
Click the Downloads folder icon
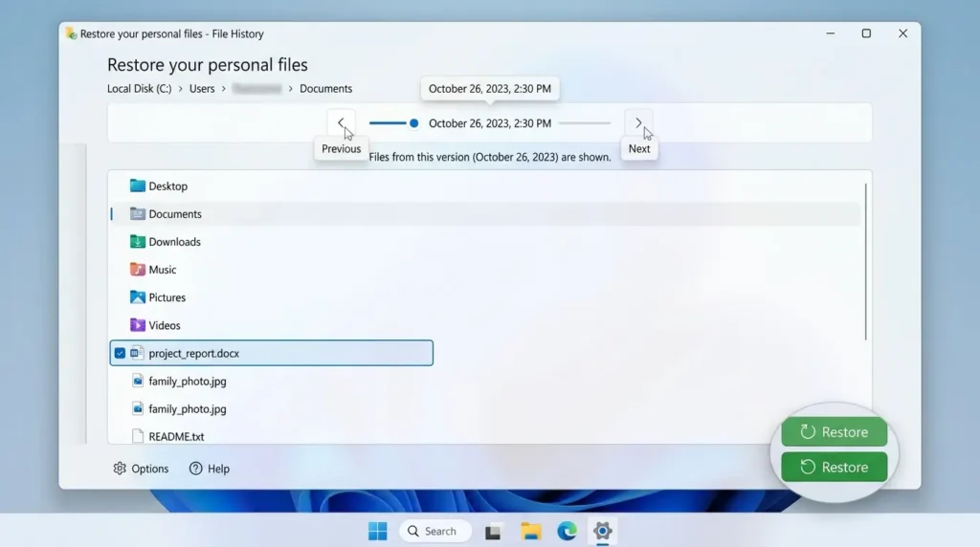(138, 242)
